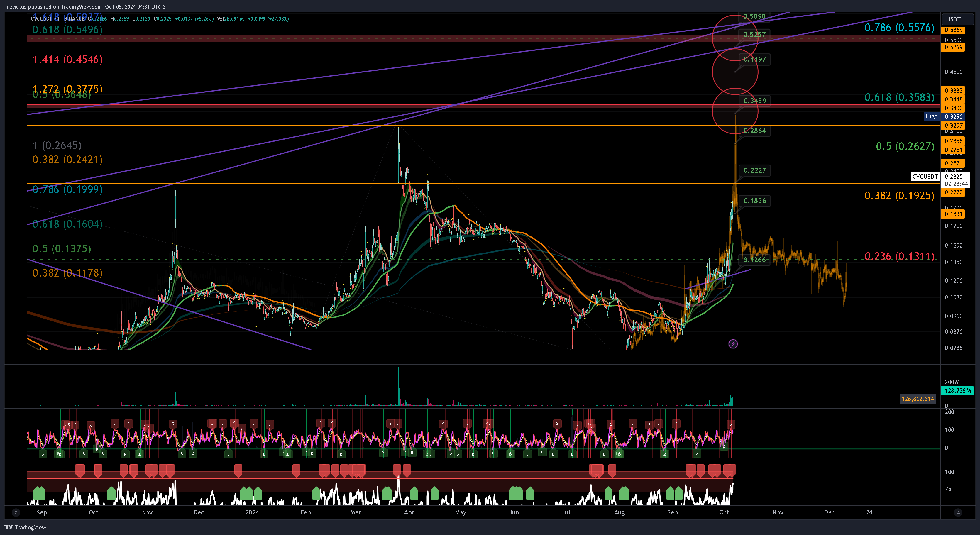Select the 0.618 (0.5496) Fibonacci label
Image resolution: width=980 pixels, height=535 pixels.
[x=67, y=30]
